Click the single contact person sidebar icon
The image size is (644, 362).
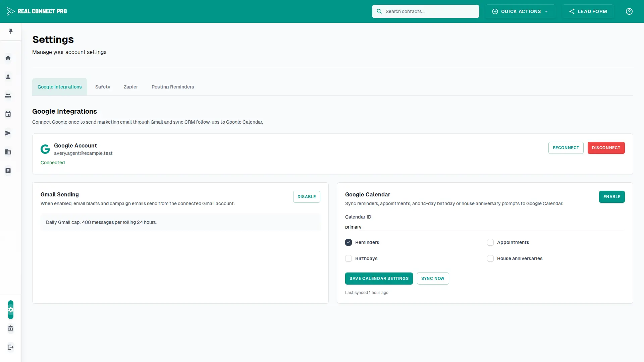pos(8,77)
